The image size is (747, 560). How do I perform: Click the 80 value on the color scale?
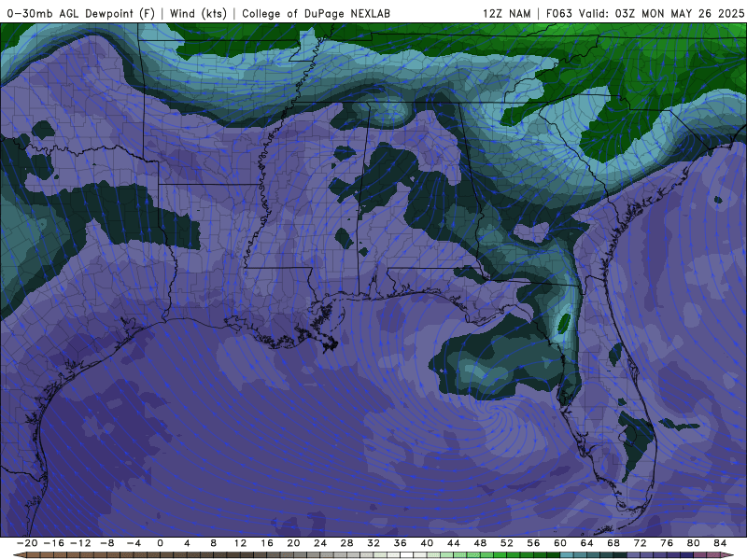tap(694, 543)
